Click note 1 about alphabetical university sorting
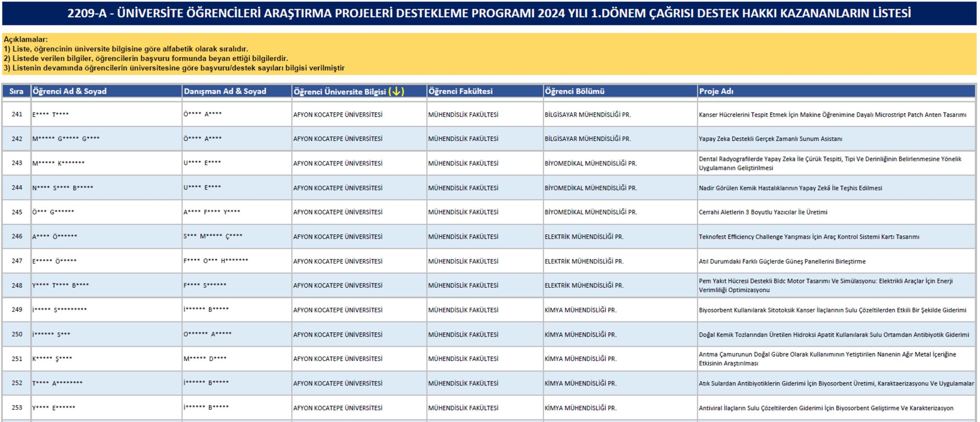This screenshot has height=422, width=980. coord(126,49)
